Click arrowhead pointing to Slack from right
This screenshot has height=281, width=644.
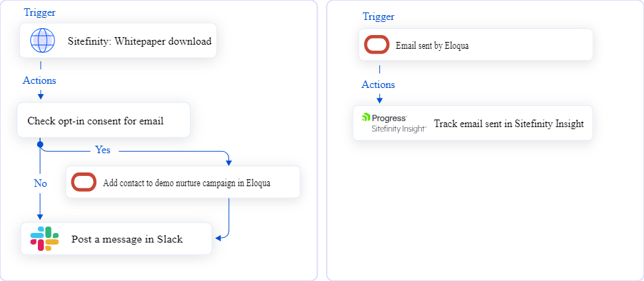218,238
